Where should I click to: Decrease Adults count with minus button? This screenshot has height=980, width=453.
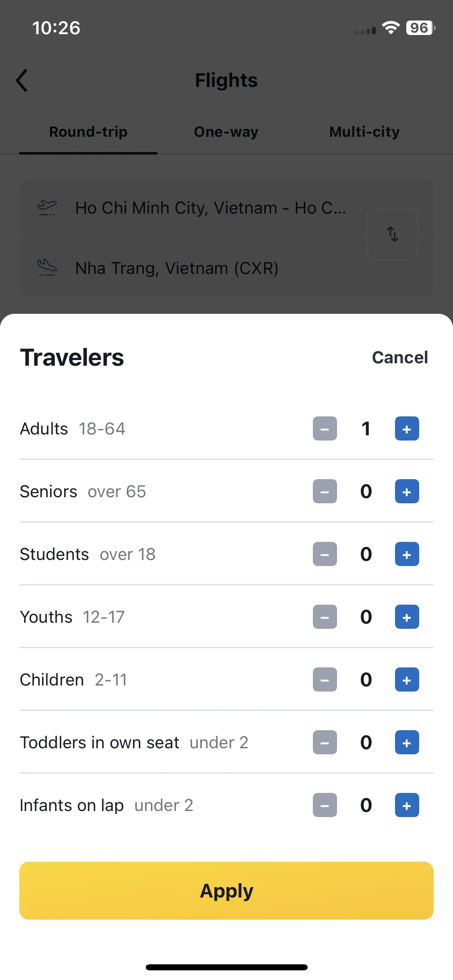[x=325, y=428]
